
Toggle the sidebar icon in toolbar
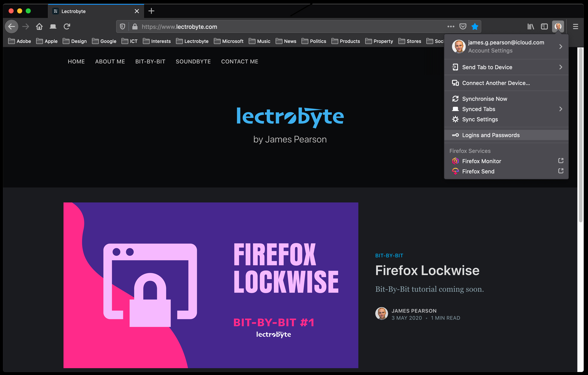click(x=544, y=26)
